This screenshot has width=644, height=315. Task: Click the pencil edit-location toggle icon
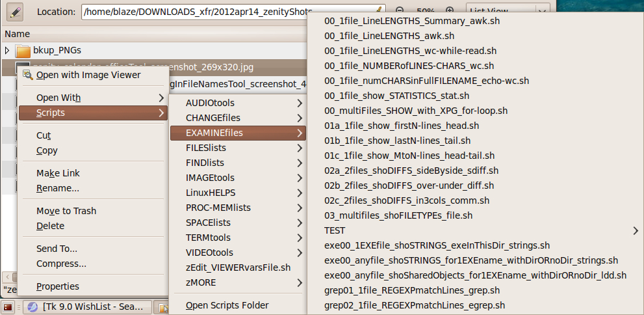tap(14, 11)
